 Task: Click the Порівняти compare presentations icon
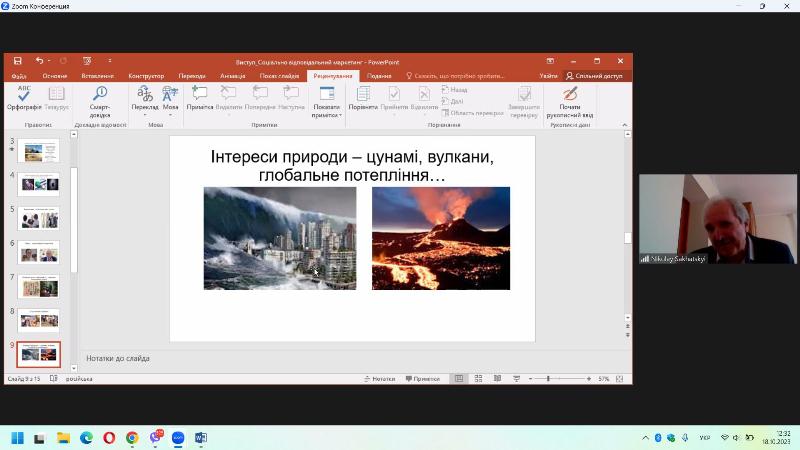click(362, 98)
